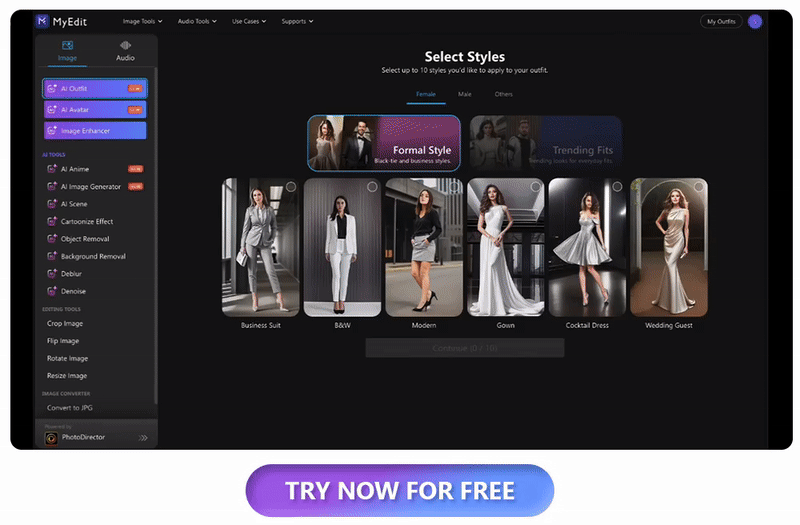Open the Image Tools dropdown menu

[142, 21]
